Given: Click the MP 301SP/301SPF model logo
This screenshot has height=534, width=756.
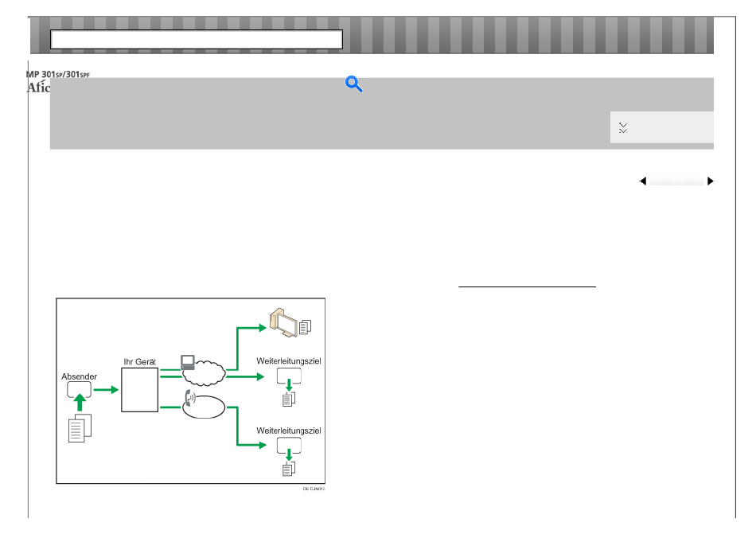Looking at the screenshot, I should tap(57, 74).
